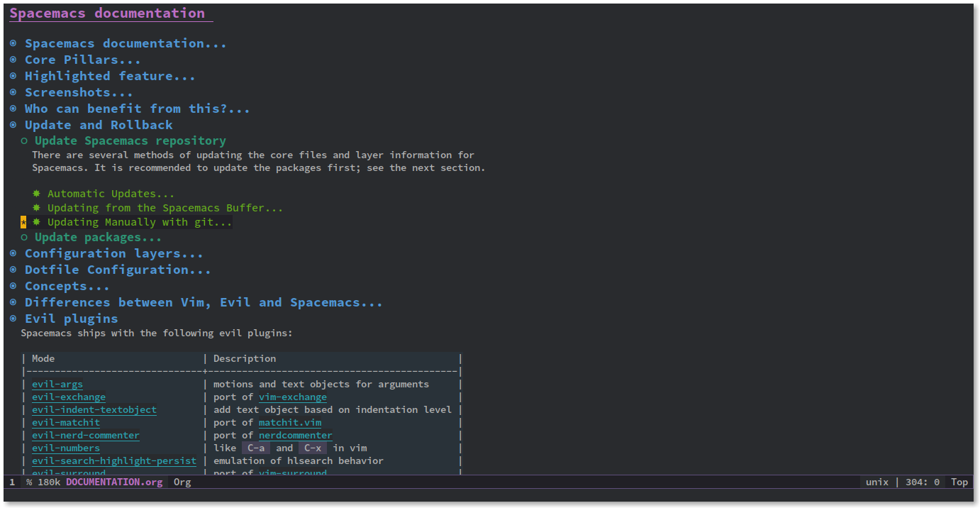Click the bullet icon beside 'Evil plugins'
Image resolution: width=980 pixels, height=508 pixels.
click(13, 319)
